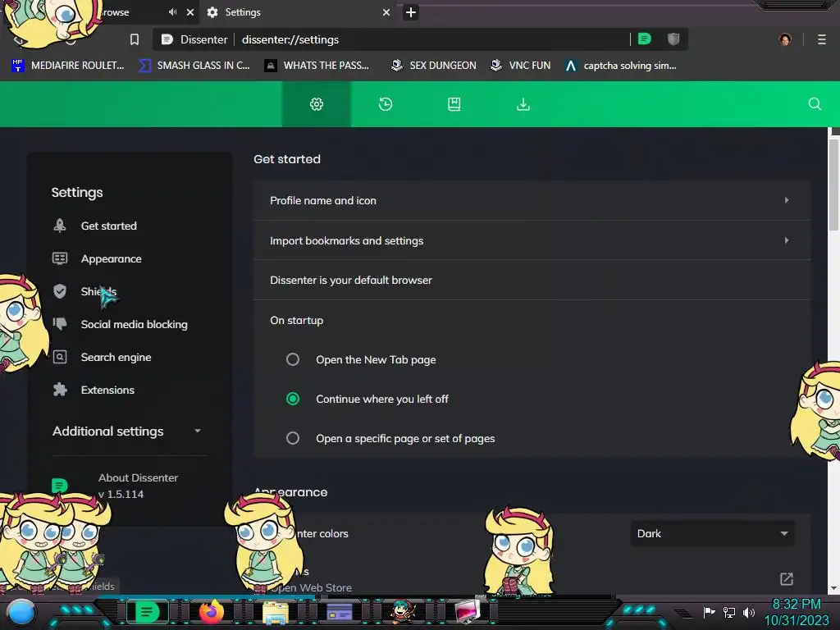Open the Settings gear tab in green toolbar
Image resolution: width=840 pixels, height=630 pixels.
(316, 104)
